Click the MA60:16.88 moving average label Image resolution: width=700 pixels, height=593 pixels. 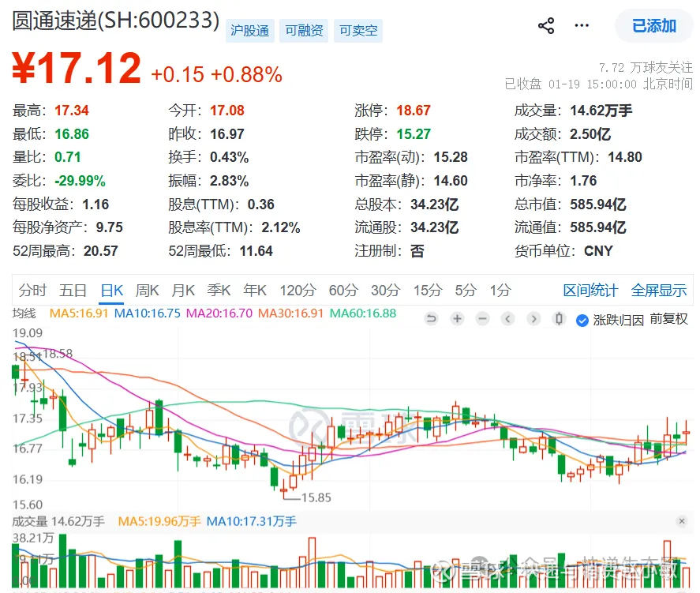pos(363,313)
